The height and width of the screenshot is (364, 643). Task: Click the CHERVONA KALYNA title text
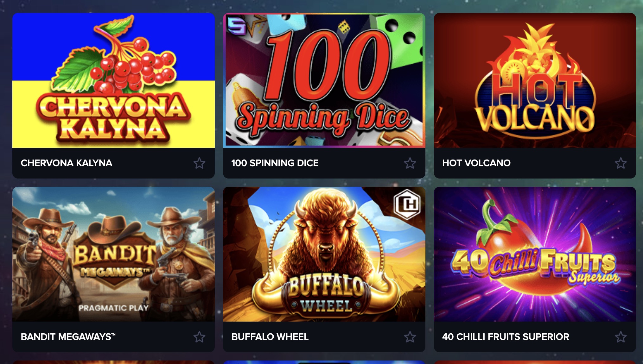pyautogui.click(x=67, y=163)
